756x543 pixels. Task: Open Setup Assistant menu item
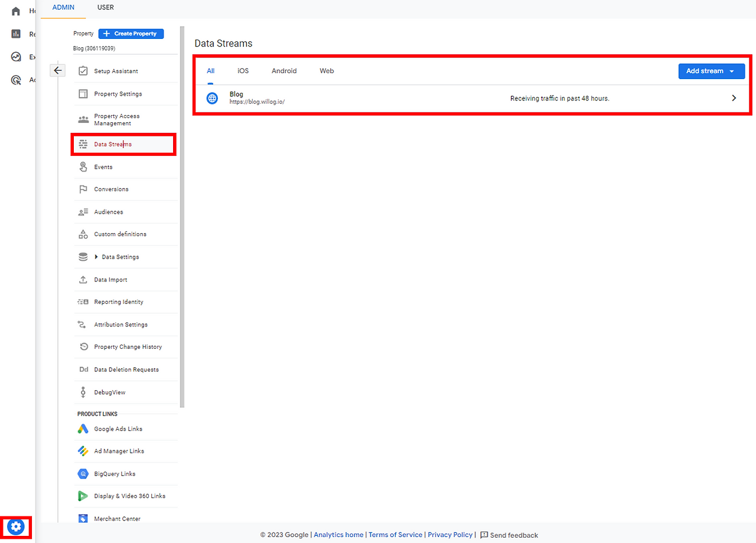tap(126, 71)
